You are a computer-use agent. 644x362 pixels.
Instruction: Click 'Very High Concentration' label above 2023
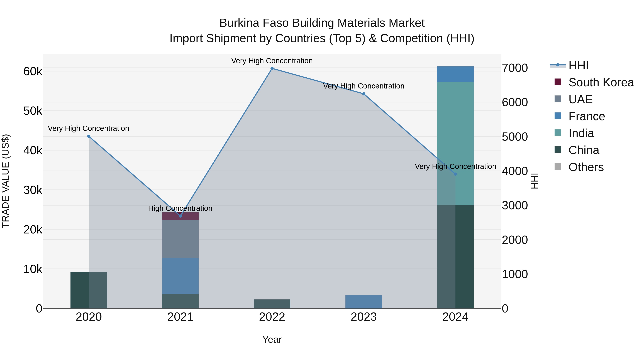364,86
